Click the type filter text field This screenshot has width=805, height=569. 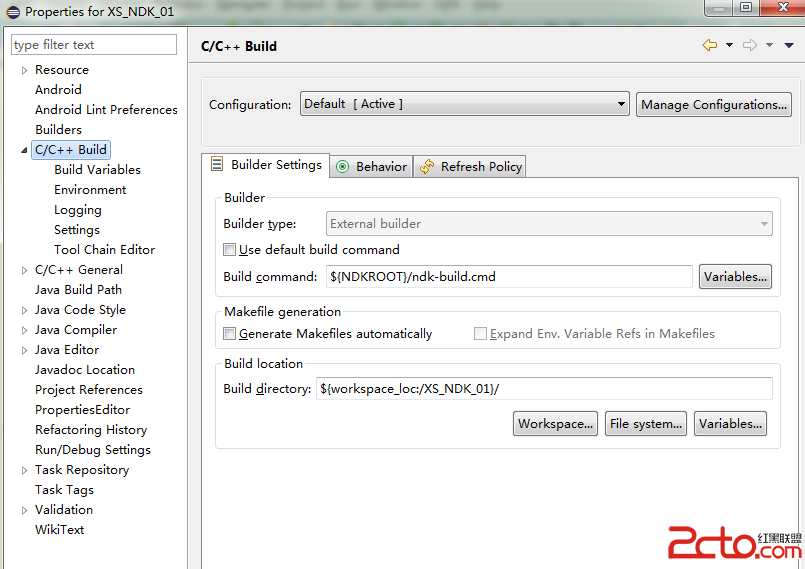[x=94, y=45]
